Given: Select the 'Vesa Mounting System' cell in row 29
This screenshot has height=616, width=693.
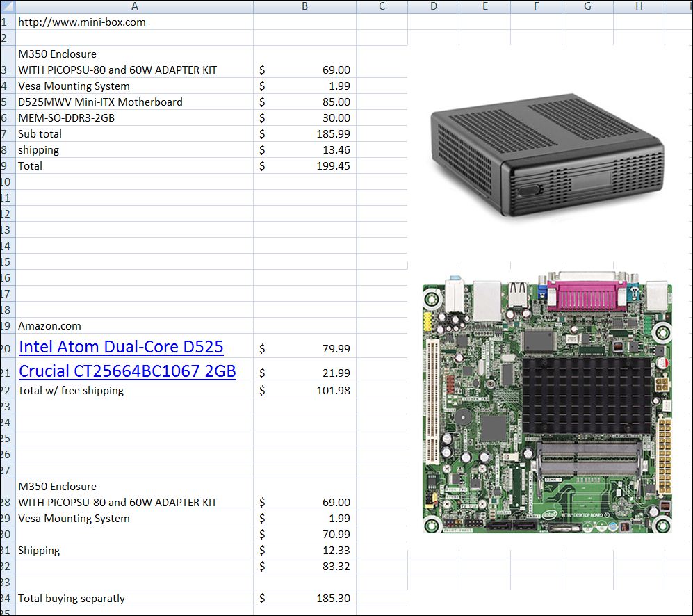Looking at the screenshot, I should click(135, 518).
